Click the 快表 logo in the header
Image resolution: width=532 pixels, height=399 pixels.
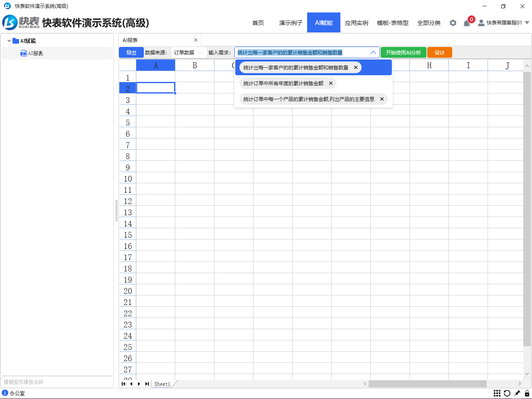21,22
